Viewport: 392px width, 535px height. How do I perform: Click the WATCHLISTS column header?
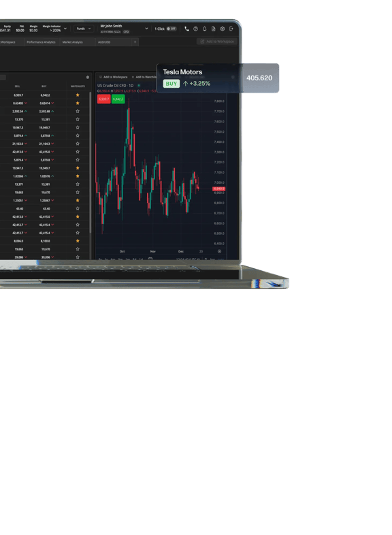coord(78,86)
